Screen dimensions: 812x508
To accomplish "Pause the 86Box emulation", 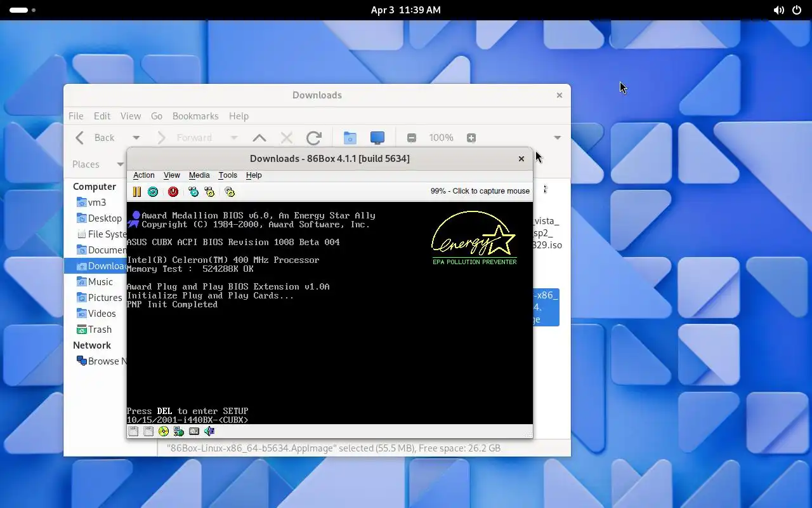I will pos(136,192).
